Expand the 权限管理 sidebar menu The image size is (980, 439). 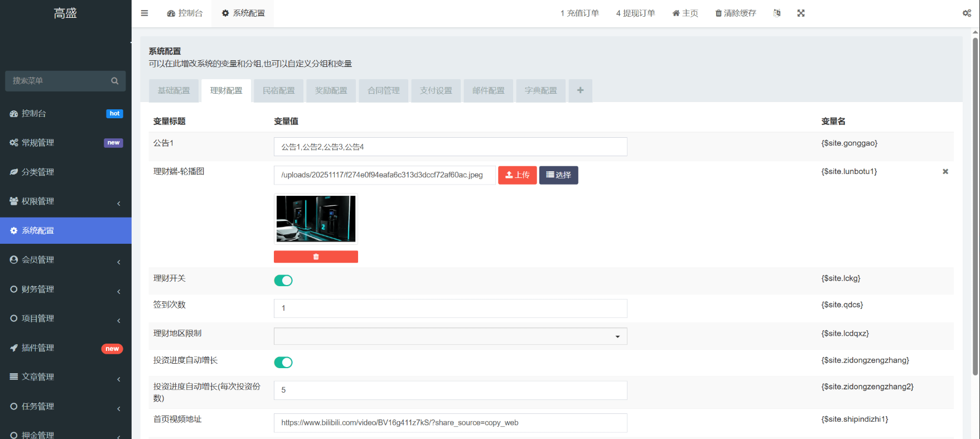pos(65,201)
